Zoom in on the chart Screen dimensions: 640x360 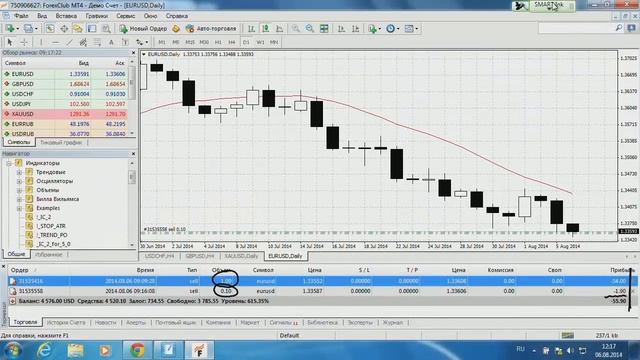[x=296, y=29]
